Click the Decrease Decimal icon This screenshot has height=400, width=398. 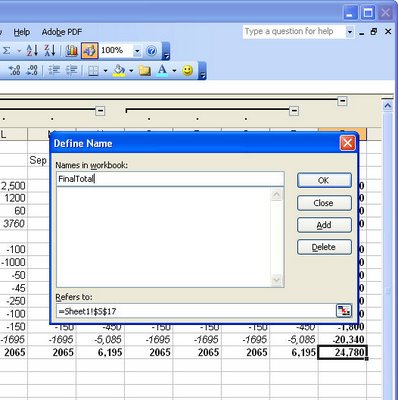tap(32, 70)
